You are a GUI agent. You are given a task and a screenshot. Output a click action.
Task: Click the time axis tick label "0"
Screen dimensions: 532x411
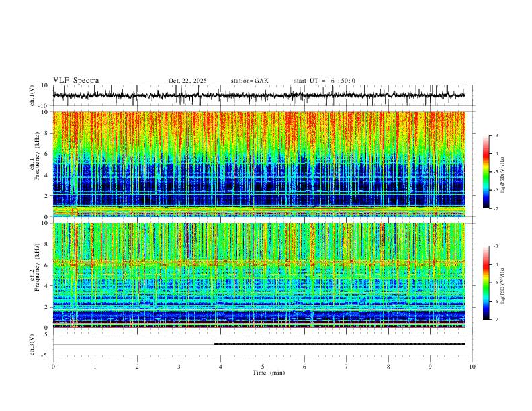point(53,367)
